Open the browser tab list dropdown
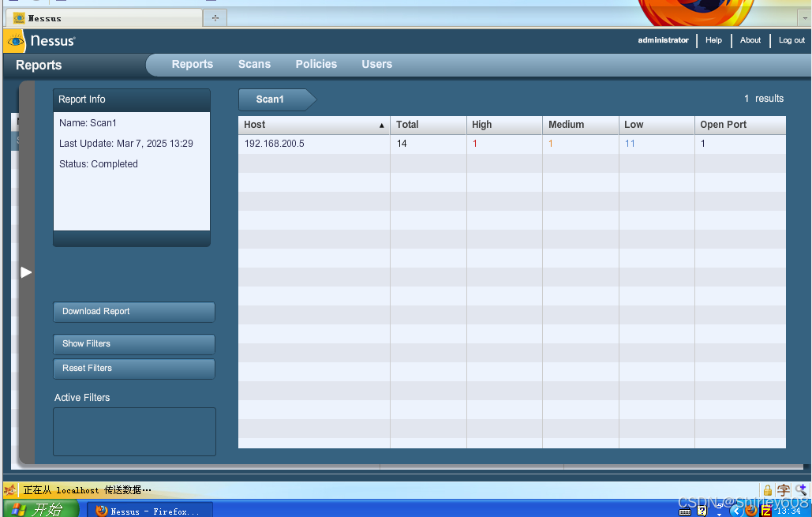812x517 pixels. click(804, 17)
